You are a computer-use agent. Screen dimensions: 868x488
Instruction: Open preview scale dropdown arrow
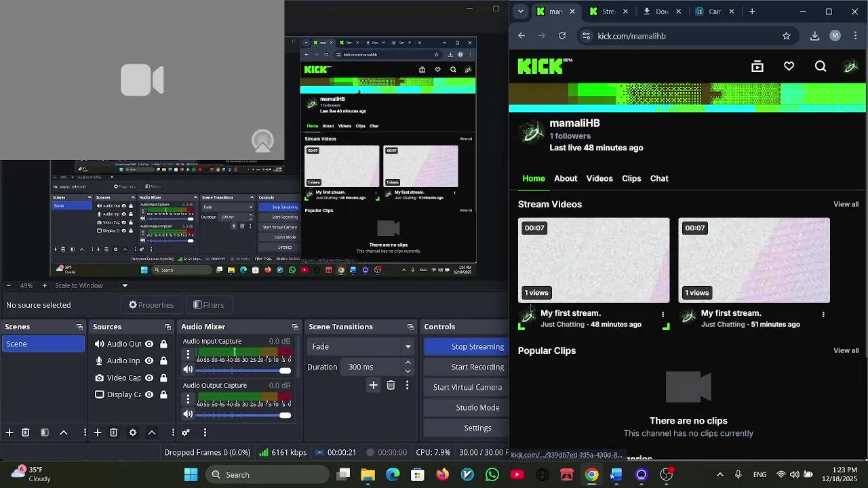click(125, 285)
